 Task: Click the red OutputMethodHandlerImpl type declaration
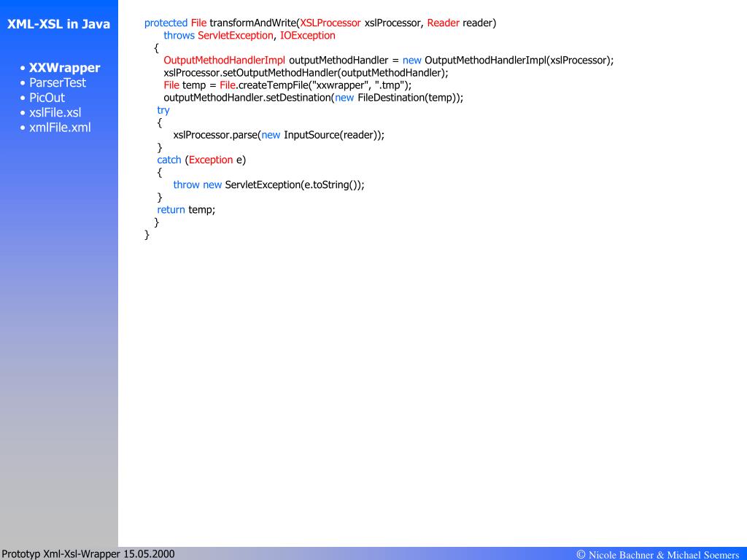point(225,61)
